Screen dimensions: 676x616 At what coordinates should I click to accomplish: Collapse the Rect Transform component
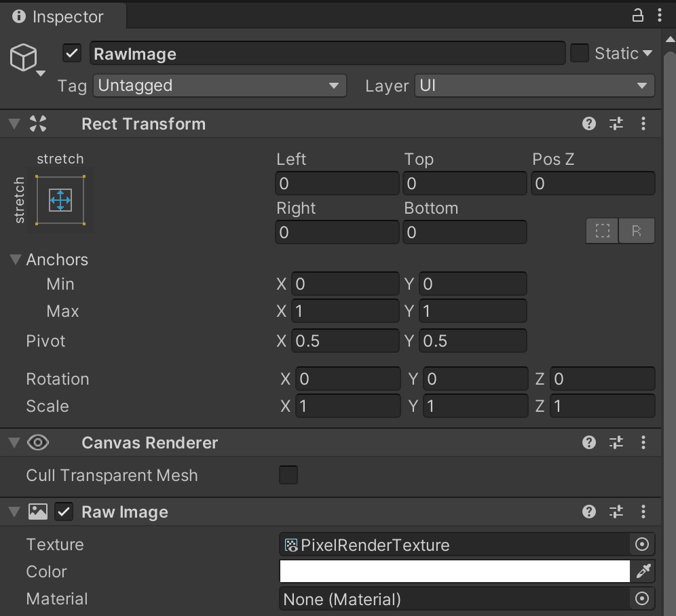(x=14, y=123)
